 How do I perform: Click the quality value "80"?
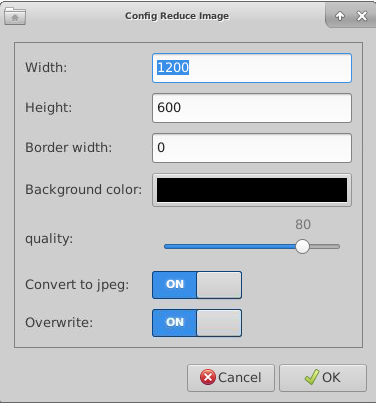click(303, 225)
